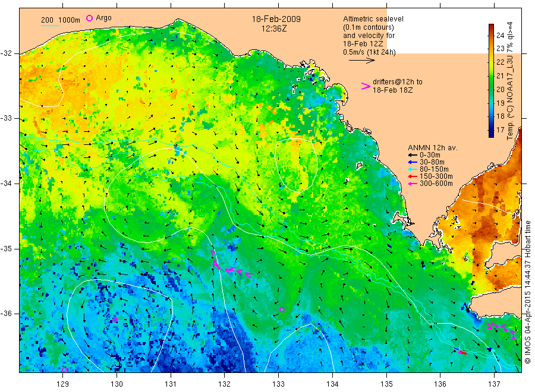Click the 135 longitude axis label
Image resolution: width=535 pixels, height=392 pixels.
pyautogui.click(x=386, y=384)
